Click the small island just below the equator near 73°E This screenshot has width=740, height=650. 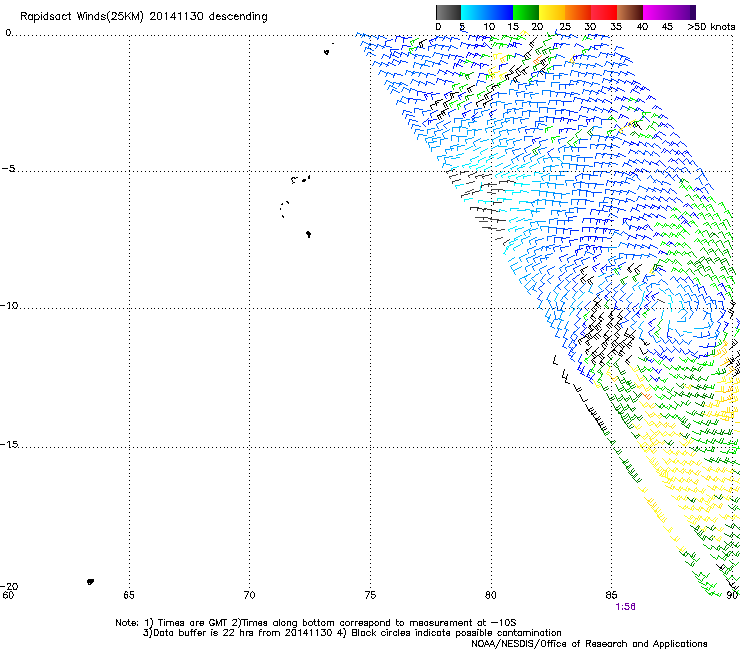tap(326, 52)
